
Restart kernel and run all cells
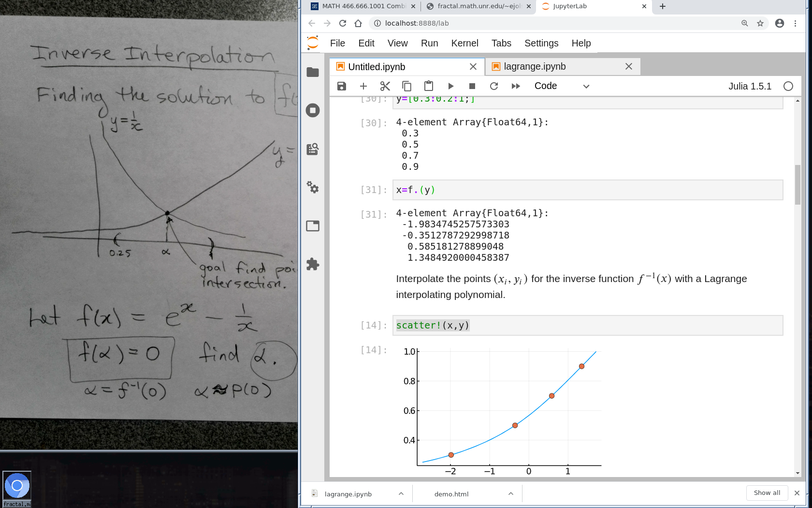point(516,86)
